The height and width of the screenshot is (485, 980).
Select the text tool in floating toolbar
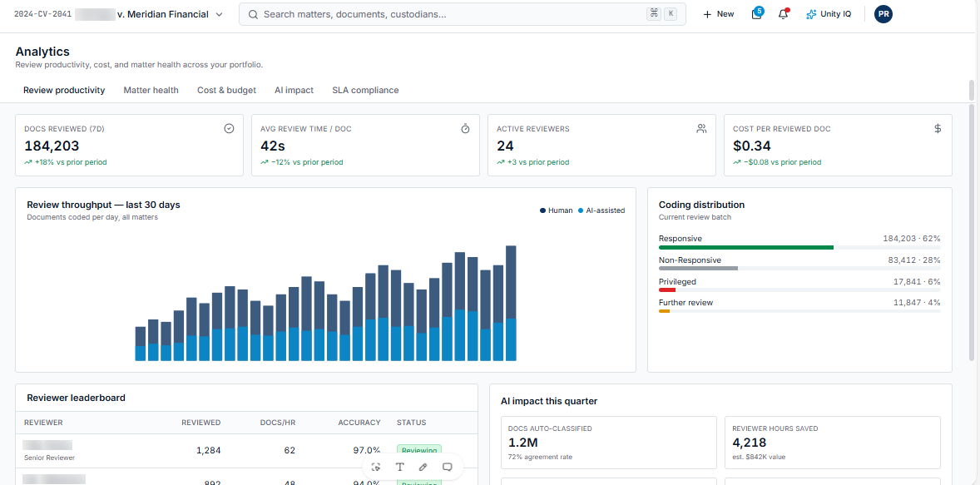click(399, 467)
